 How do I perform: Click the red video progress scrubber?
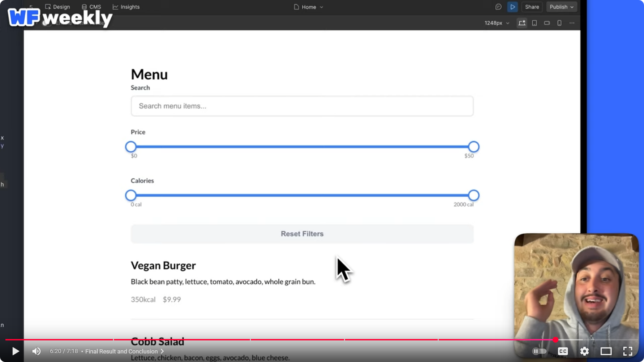pyautogui.click(x=555, y=340)
